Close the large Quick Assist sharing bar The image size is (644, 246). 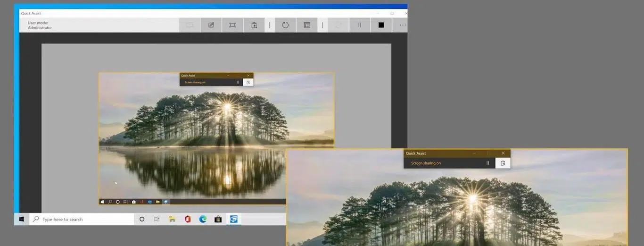coord(503,153)
